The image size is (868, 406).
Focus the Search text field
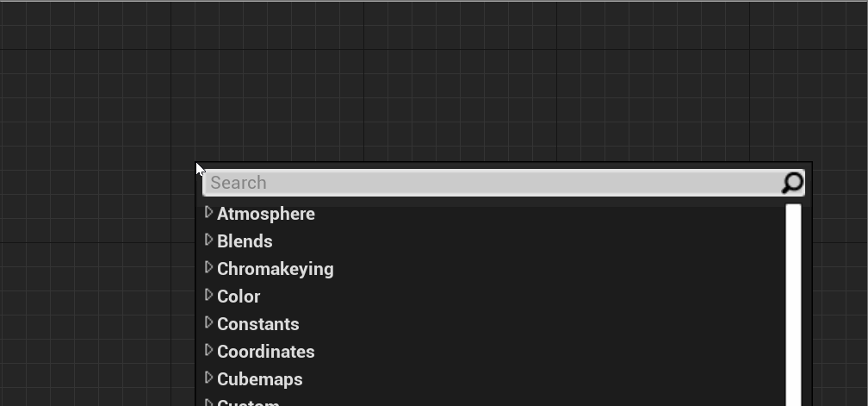(493, 183)
